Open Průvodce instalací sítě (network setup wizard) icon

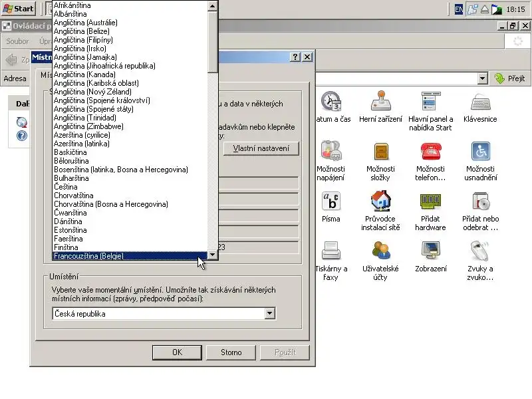pyautogui.click(x=380, y=201)
